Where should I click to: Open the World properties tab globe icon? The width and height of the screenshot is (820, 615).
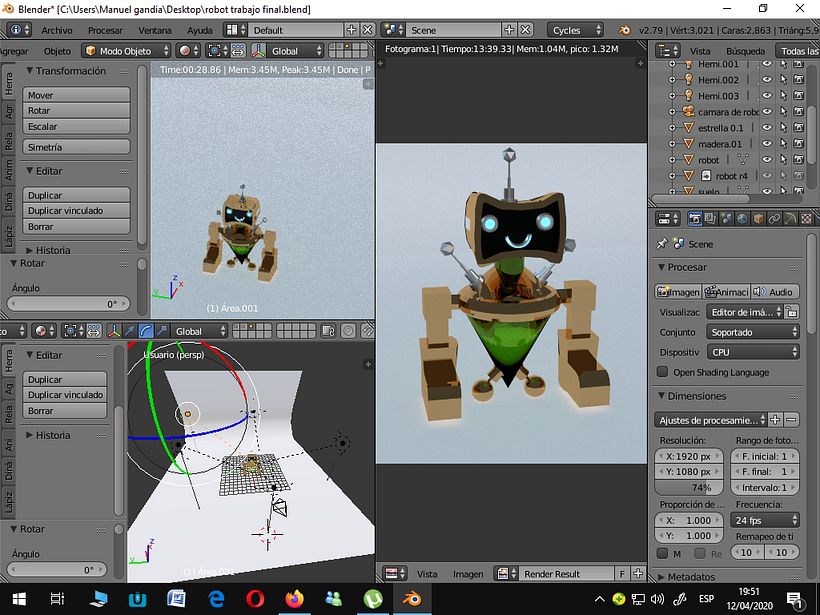pyautogui.click(x=742, y=218)
